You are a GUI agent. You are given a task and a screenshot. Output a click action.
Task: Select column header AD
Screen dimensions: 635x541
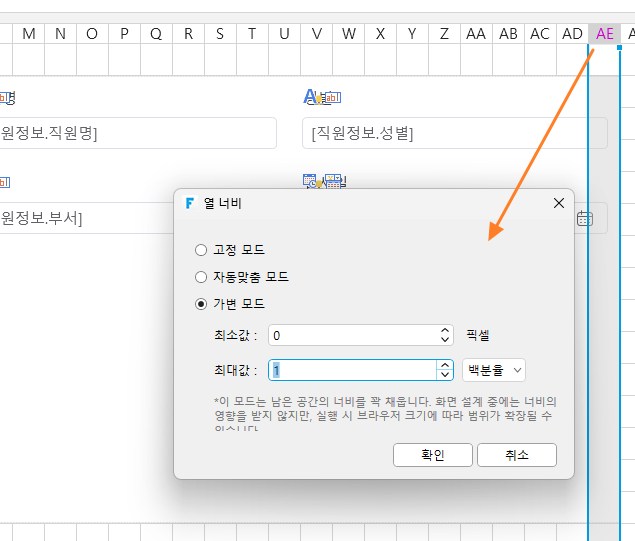click(x=572, y=34)
